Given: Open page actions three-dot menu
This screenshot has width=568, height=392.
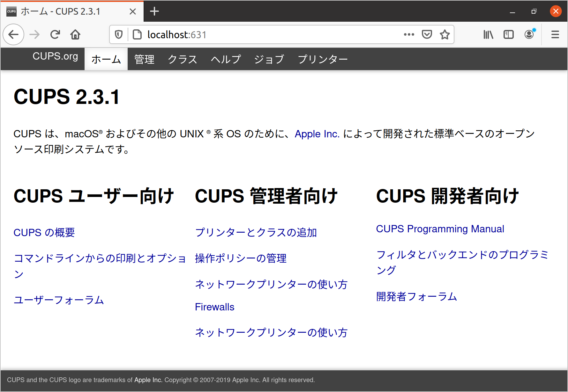Looking at the screenshot, I should pos(409,34).
